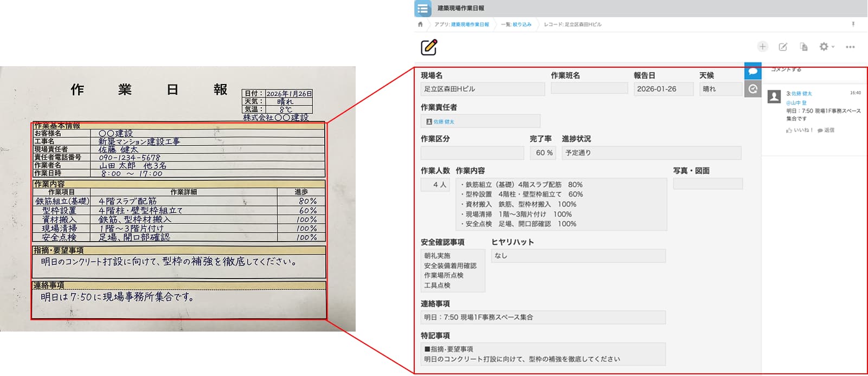Edit this record via pencil toolbar icon
The image size is (868, 376).
click(x=783, y=47)
